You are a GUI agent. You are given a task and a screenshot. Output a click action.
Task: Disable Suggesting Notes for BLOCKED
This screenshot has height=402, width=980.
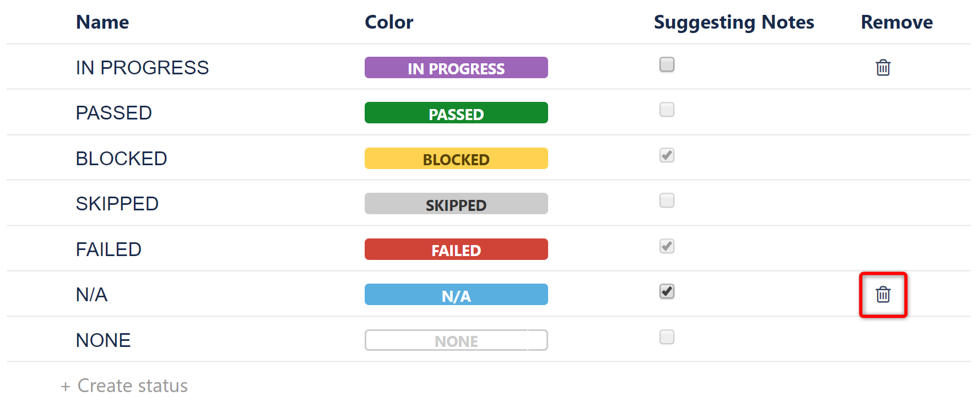(x=667, y=156)
